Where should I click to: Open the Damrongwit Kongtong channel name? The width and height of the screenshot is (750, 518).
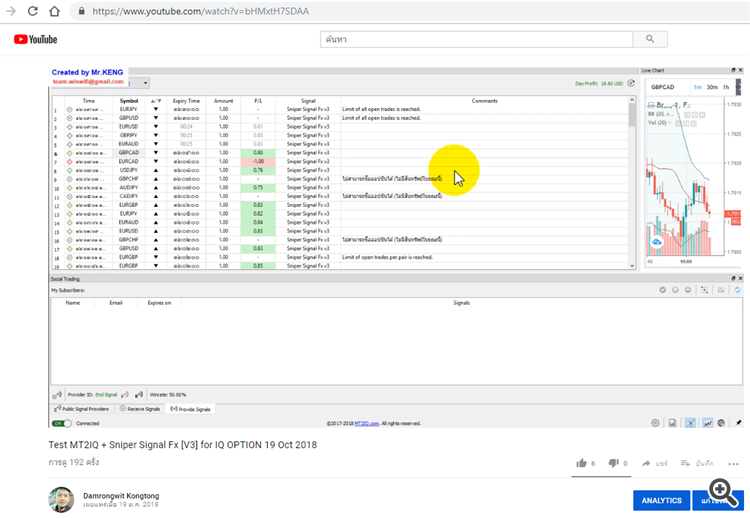point(121,496)
